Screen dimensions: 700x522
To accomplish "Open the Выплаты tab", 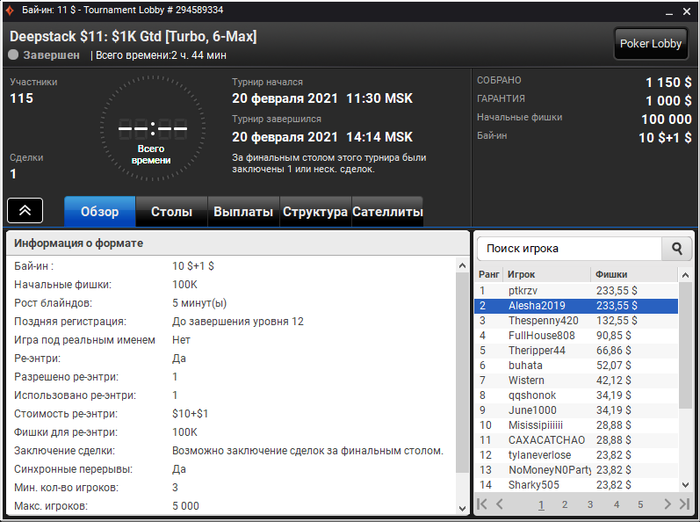I will pos(243,211).
